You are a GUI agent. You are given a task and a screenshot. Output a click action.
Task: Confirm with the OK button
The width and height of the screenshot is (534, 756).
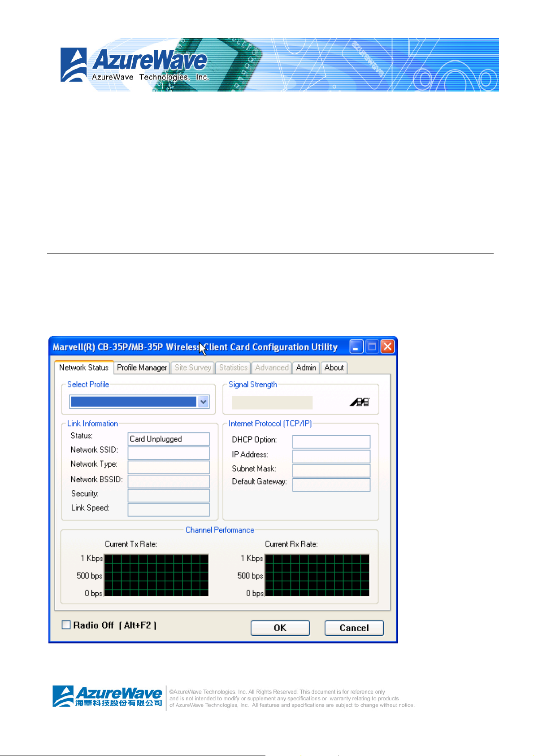(x=280, y=628)
